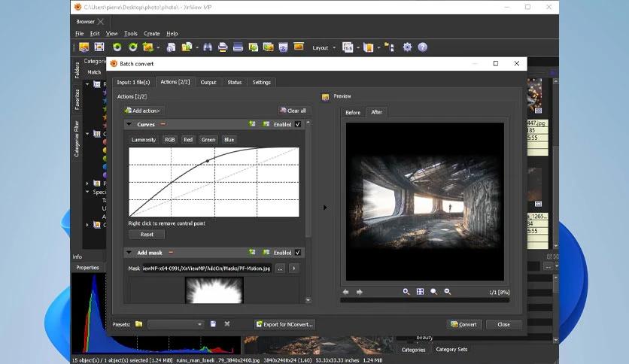
Task: Click the control point on the curve
Action: tap(208, 161)
